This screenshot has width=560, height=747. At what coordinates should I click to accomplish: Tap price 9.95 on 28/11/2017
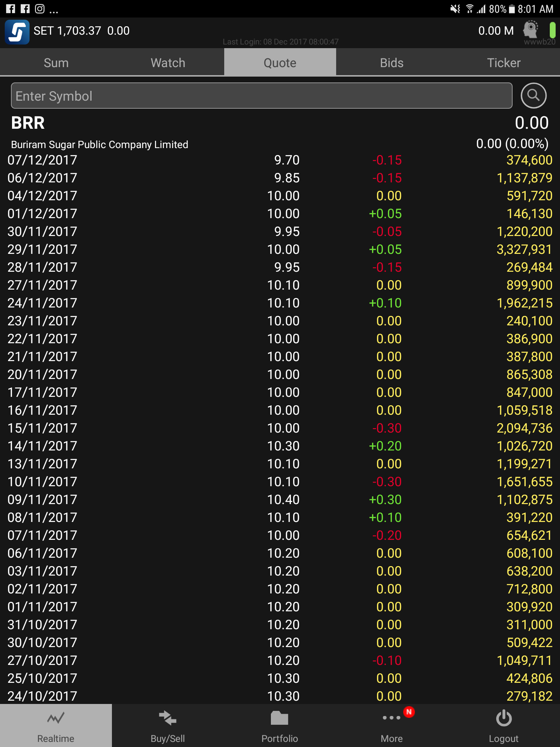[x=287, y=267]
